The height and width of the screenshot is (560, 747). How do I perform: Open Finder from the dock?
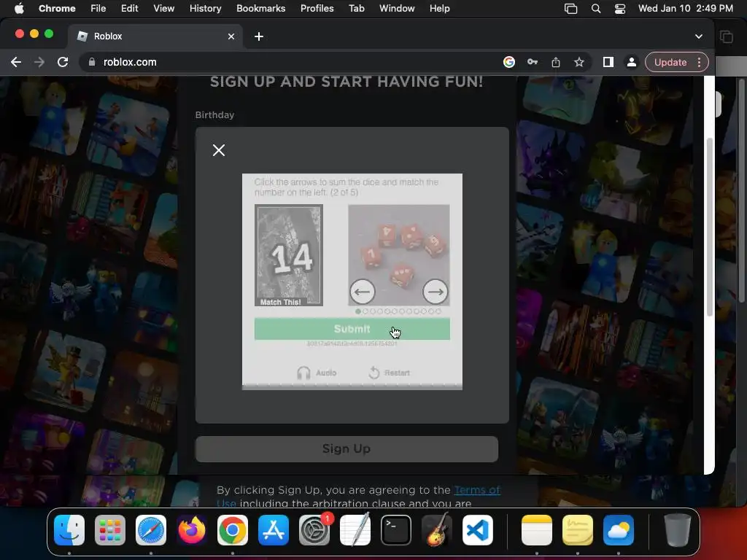(x=69, y=530)
